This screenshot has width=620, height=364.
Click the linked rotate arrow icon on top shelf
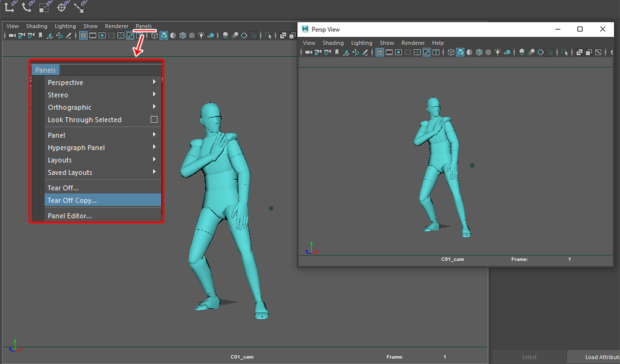click(27, 7)
